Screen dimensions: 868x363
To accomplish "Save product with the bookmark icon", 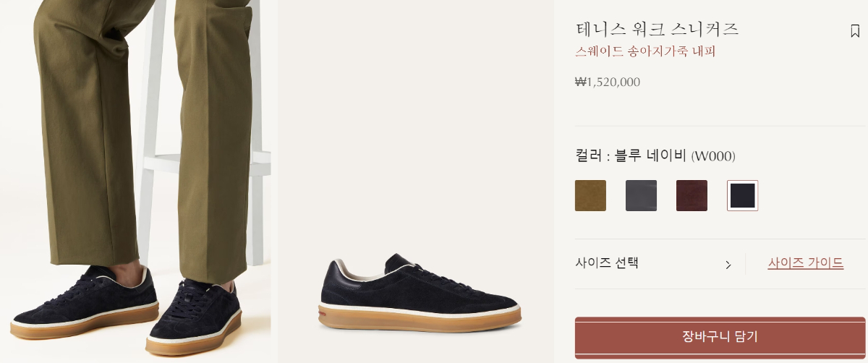I will tap(855, 31).
